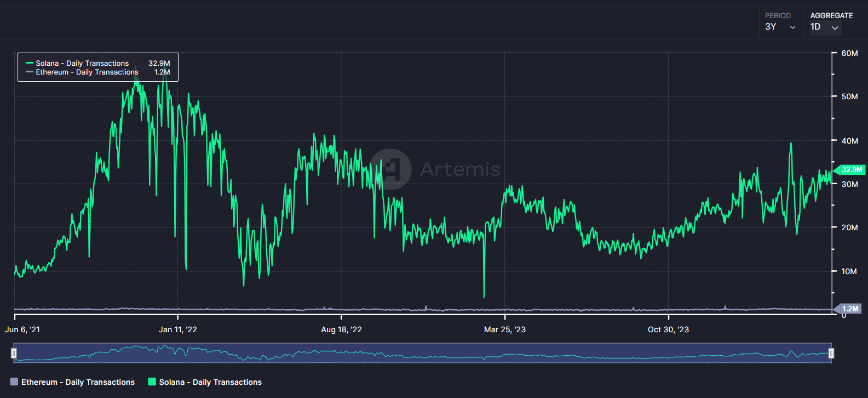Click the Jun 6, '21 axis label
Viewport: 868px width, 398px height.
coord(22,329)
